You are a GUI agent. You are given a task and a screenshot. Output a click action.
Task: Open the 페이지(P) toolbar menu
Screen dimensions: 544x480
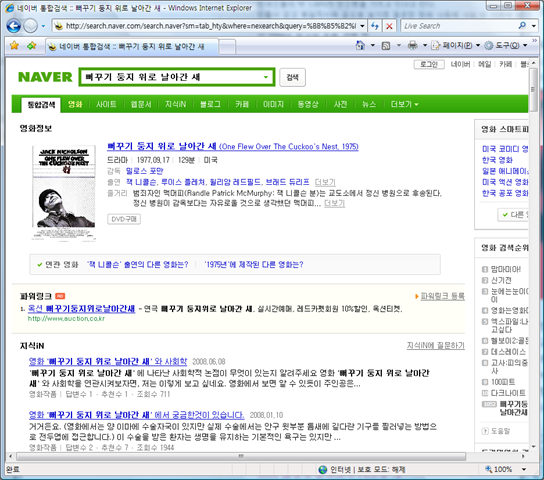pyautogui.click(x=456, y=45)
